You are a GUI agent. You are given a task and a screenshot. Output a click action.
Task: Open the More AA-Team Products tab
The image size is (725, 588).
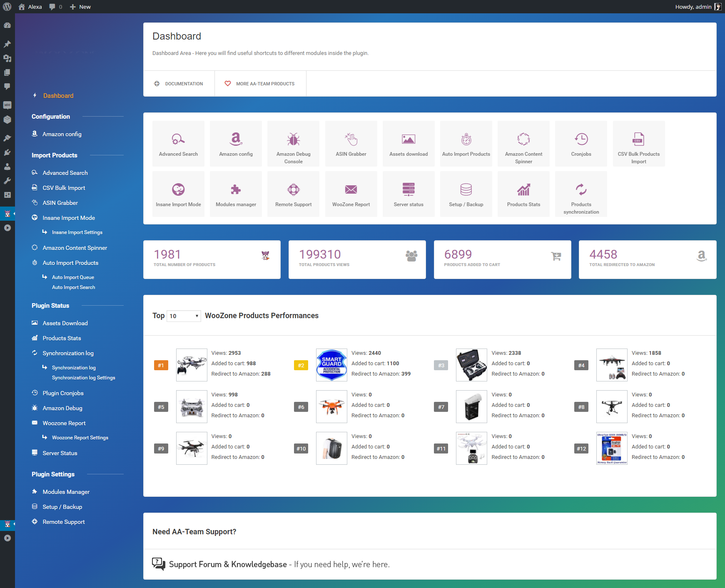260,84
